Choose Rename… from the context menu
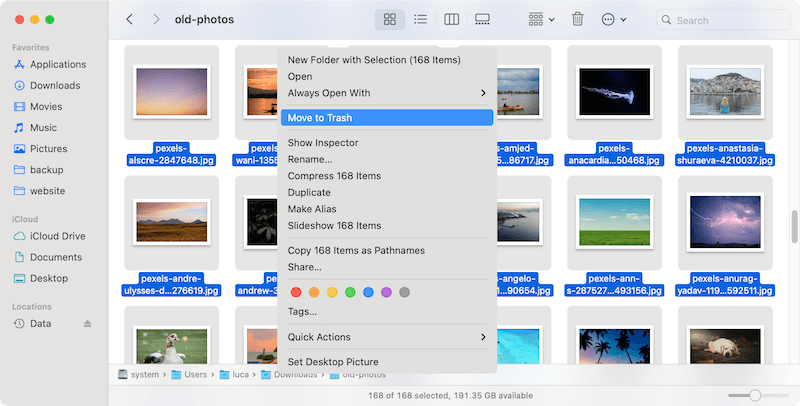 coord(387,159)
